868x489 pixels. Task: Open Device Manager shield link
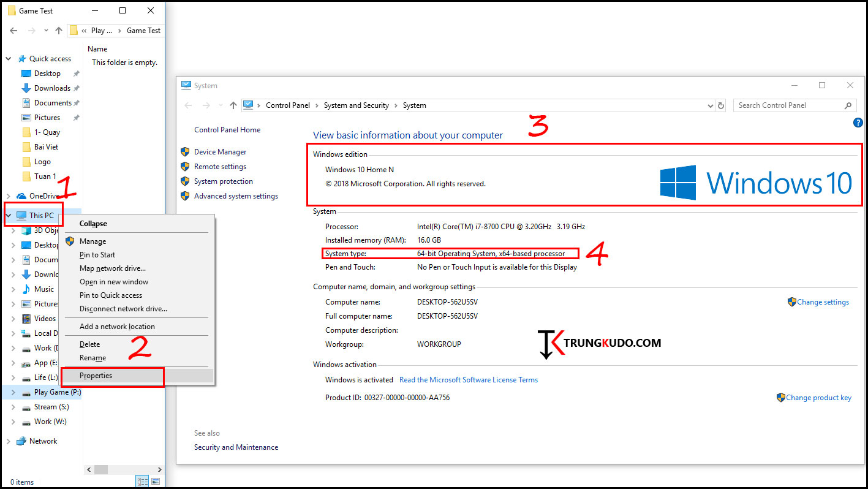(220, 152)
